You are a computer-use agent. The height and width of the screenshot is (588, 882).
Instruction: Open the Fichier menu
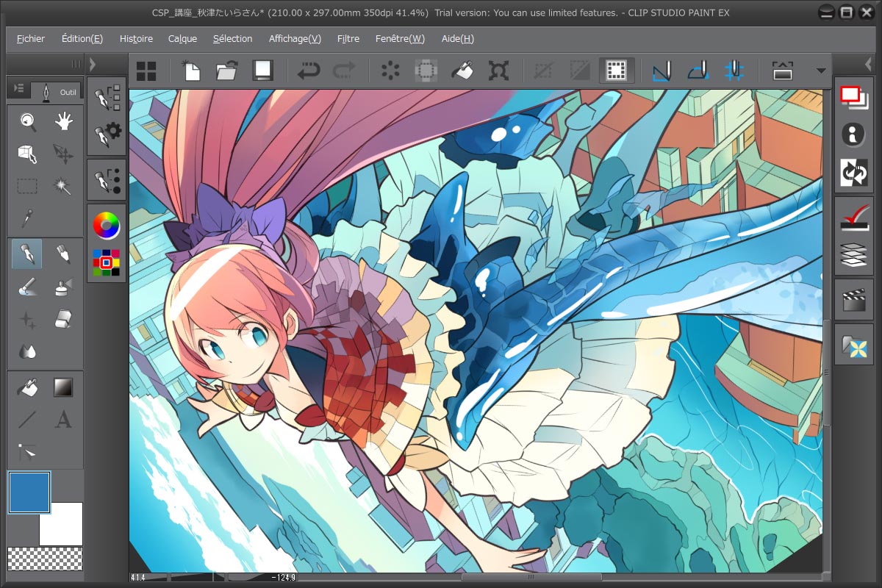[x=29, y=38]
